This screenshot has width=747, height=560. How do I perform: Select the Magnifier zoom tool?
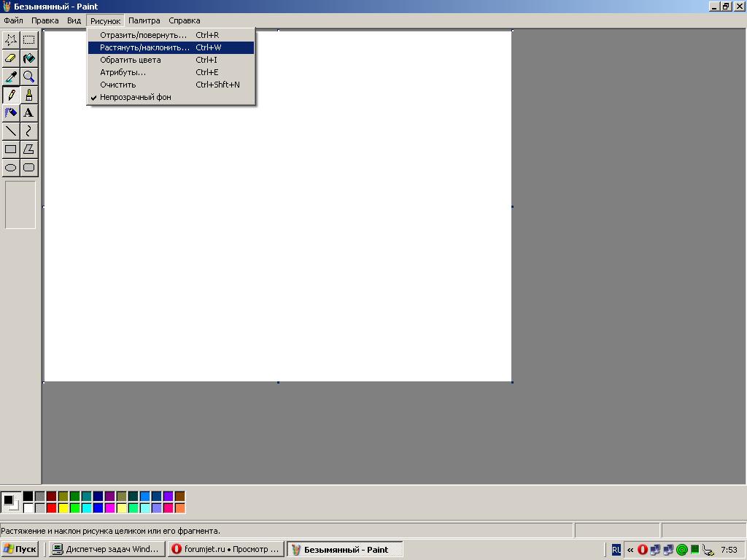pos(28,77)
